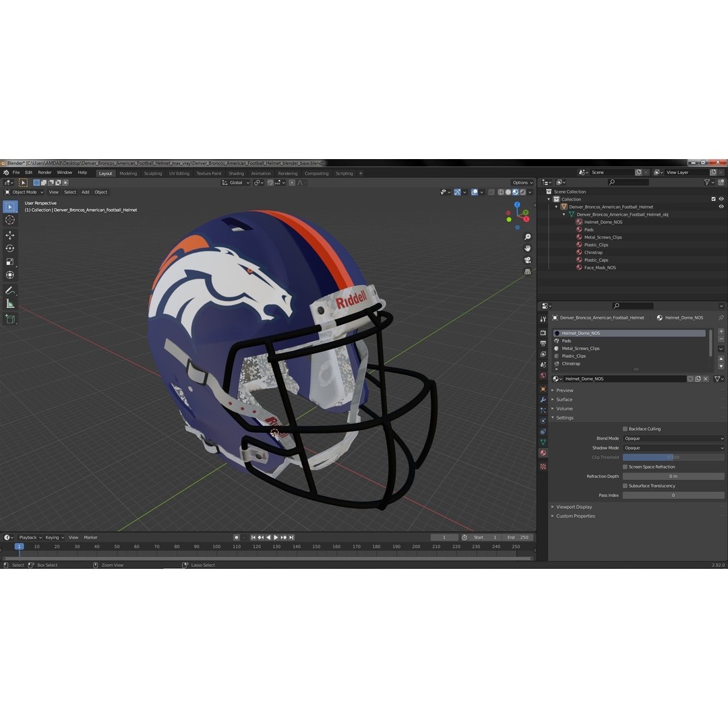Add a material slot with plus button
This screenshot has height=728, width=728.
click(721, 332)
